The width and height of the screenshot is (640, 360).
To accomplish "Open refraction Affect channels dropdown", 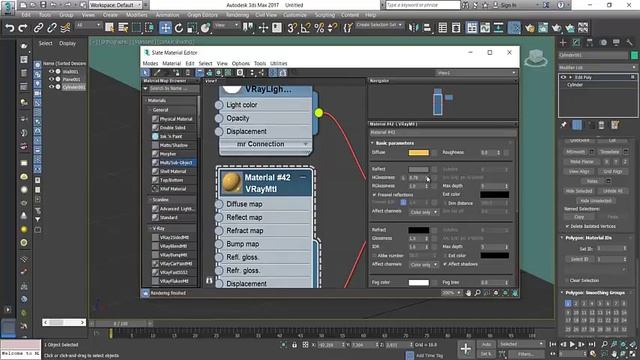I will [x=424, y=265].
